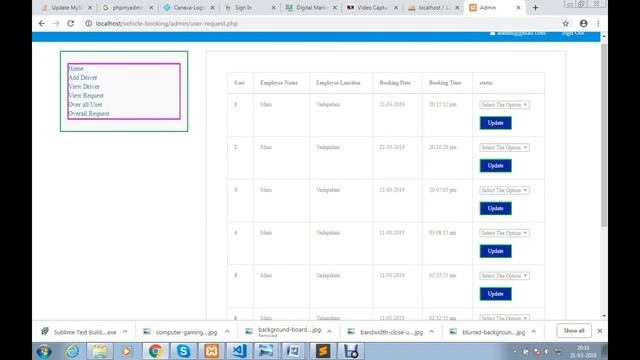Switch to the Canava-Log tab
The image size is (640, 360).
tap(188, 8)
